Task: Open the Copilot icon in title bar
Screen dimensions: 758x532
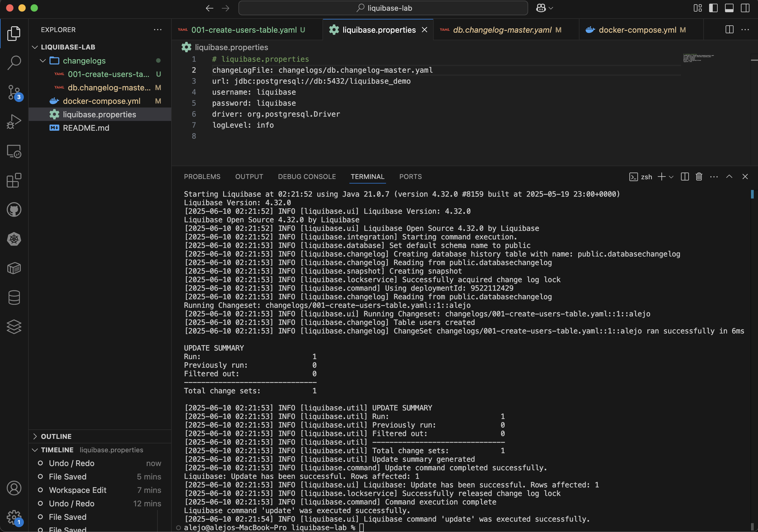Action: tap(541, 8)
